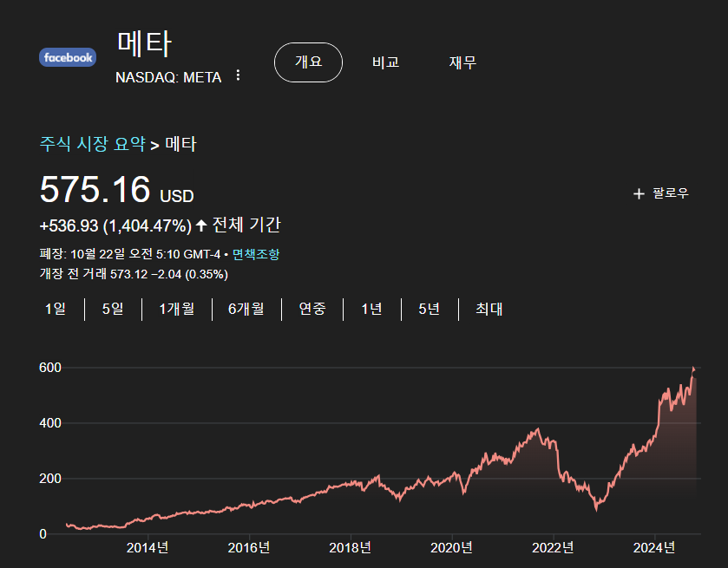The height and width of the screenshot is (568, 728).
Task: Click the chart's 2021 peak near 400
Action: point(538,428)
